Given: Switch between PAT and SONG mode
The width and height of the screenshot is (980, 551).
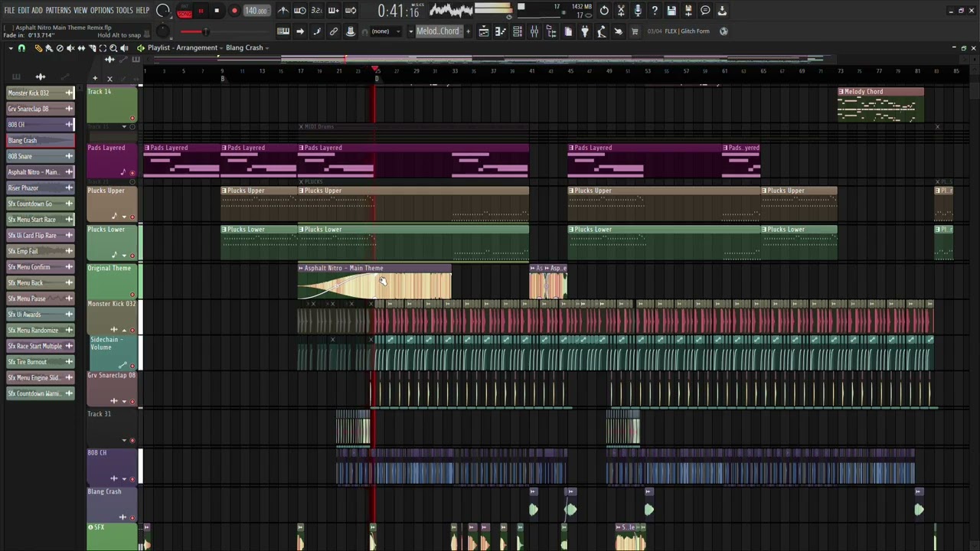Looking at the screenshot, I should 185,11.
